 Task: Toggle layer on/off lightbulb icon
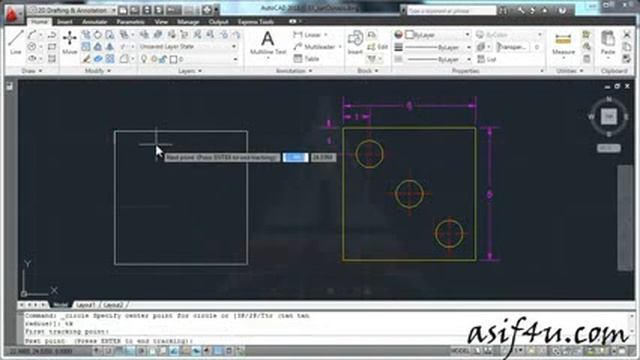click(144, 60)
